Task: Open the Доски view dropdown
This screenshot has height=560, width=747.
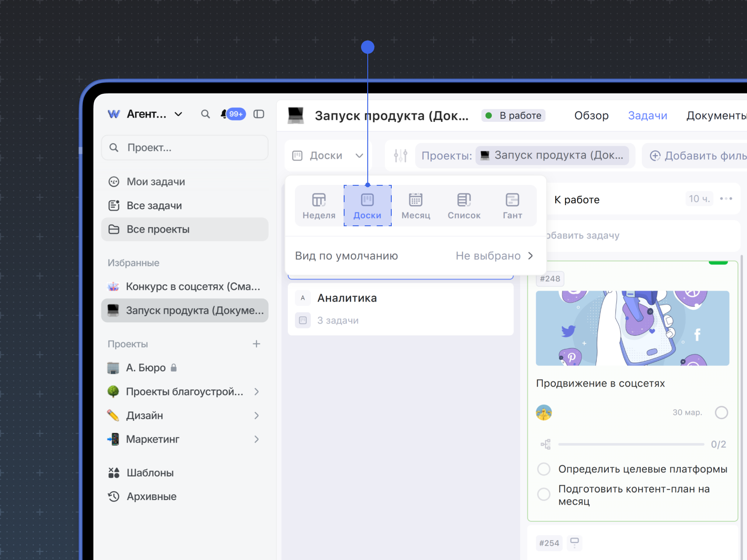Action: tap(328, 156)
